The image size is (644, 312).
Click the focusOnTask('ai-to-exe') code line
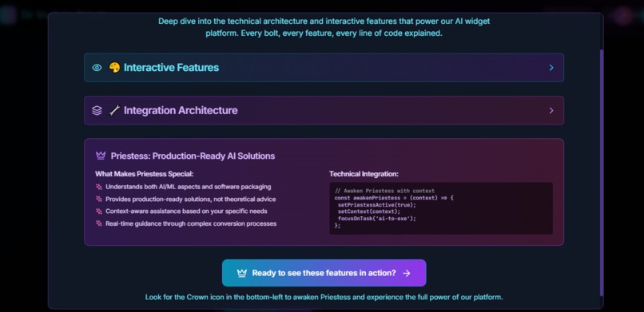377,219
